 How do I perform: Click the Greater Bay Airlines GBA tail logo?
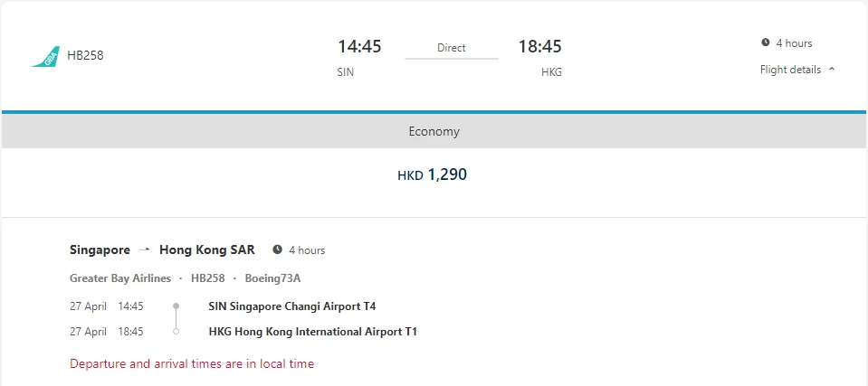45,56
